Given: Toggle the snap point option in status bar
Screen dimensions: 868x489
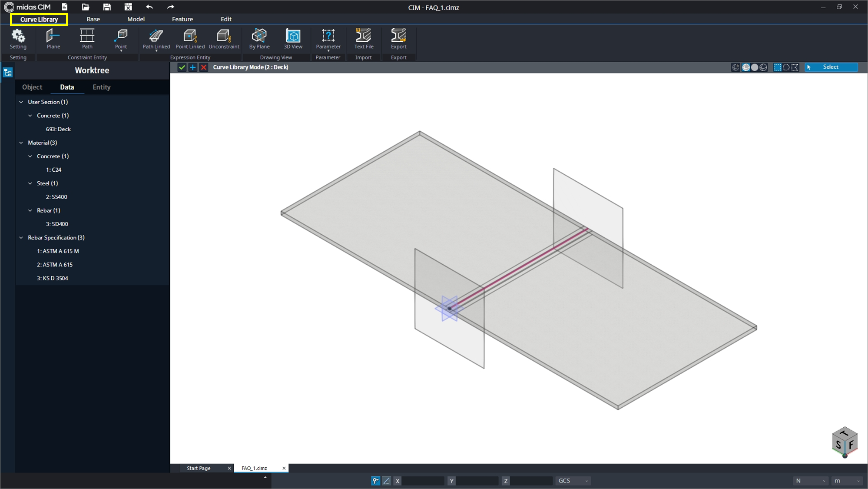Looking at the screenshot, I should (x=376, y=481).
